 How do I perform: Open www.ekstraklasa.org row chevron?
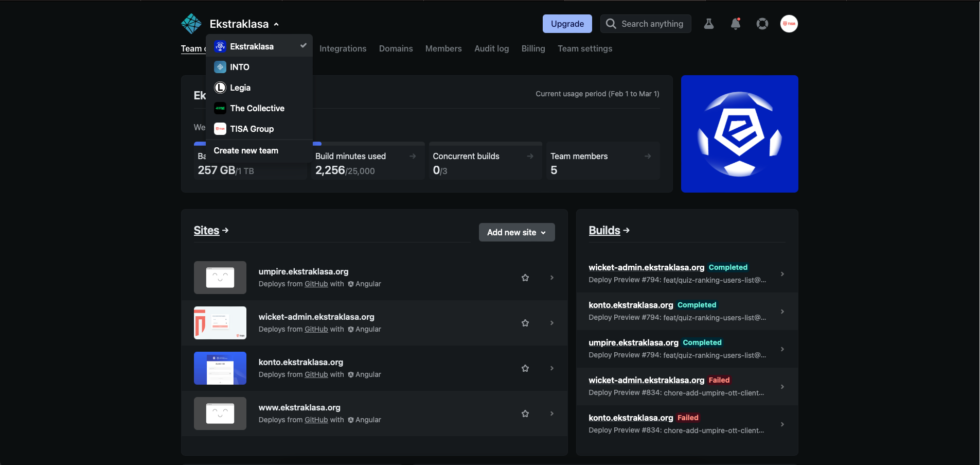(x=552, y=414)
